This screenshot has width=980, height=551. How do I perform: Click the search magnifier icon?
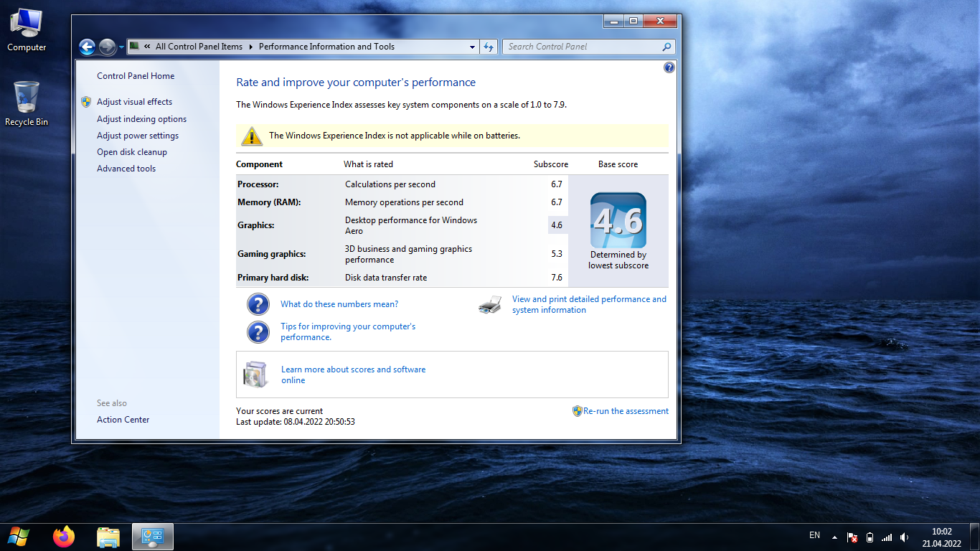[x=666, y=47]
